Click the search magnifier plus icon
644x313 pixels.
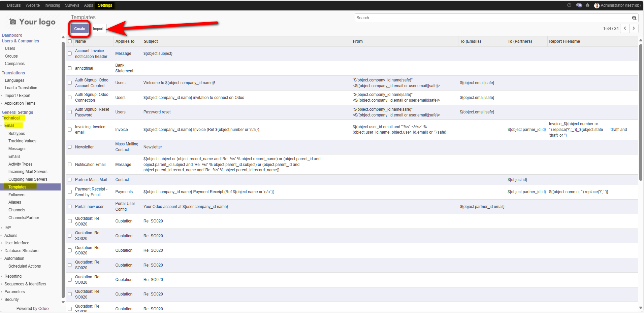tap(634, 18)
